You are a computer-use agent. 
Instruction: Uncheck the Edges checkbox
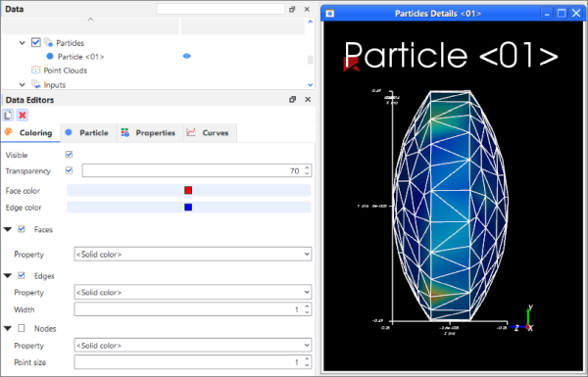(x=22, y=275)
